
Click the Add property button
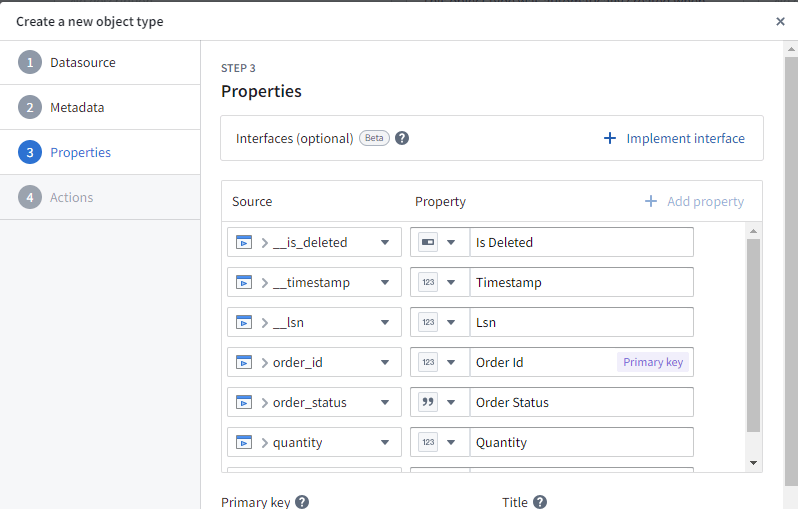(x=694, y=201)
